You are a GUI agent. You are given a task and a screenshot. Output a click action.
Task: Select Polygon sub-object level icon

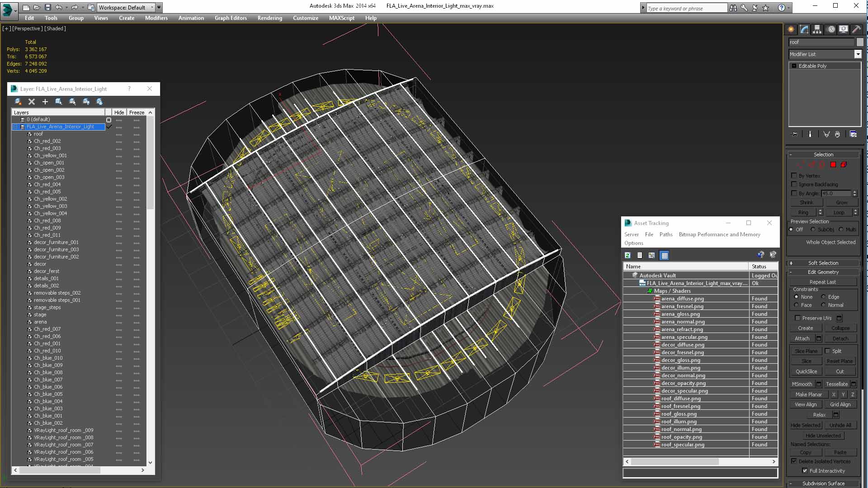tap(833, 165)
